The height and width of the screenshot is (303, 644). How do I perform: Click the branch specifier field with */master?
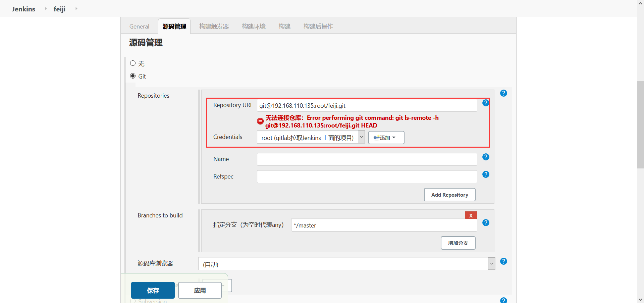pos(384,225)
